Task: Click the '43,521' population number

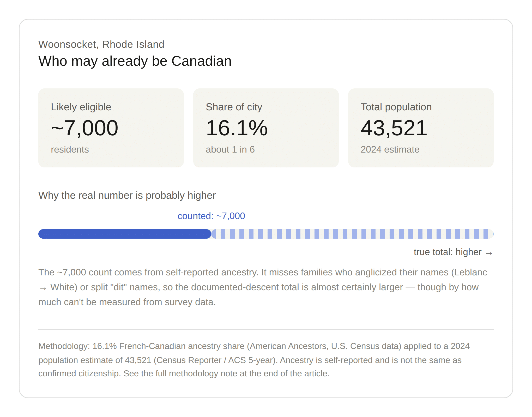Action: [x=394, y=128]
